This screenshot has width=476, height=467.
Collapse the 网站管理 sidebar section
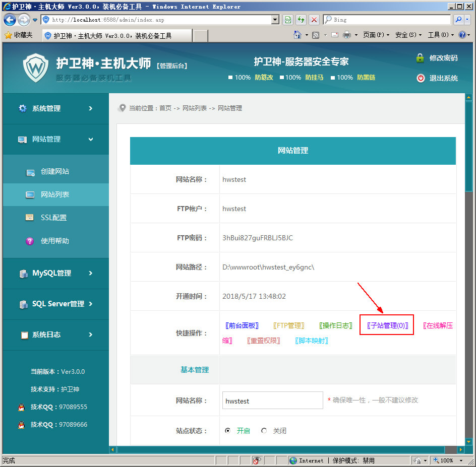tap(55, 140)
